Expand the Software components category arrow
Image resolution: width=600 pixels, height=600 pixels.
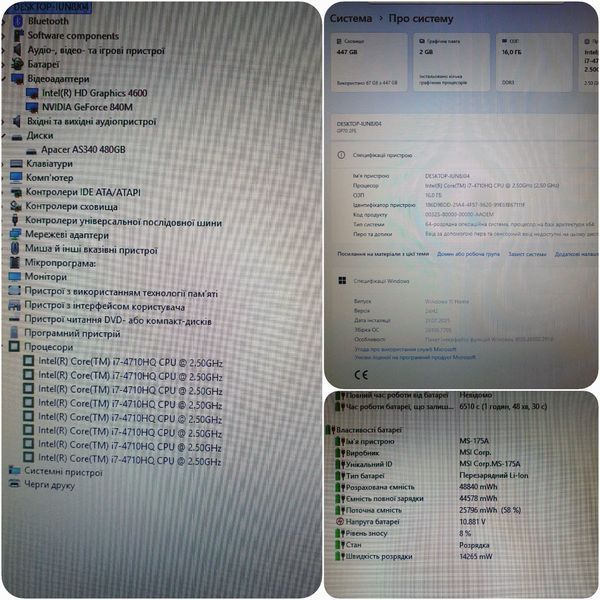(x=3, y=36)
